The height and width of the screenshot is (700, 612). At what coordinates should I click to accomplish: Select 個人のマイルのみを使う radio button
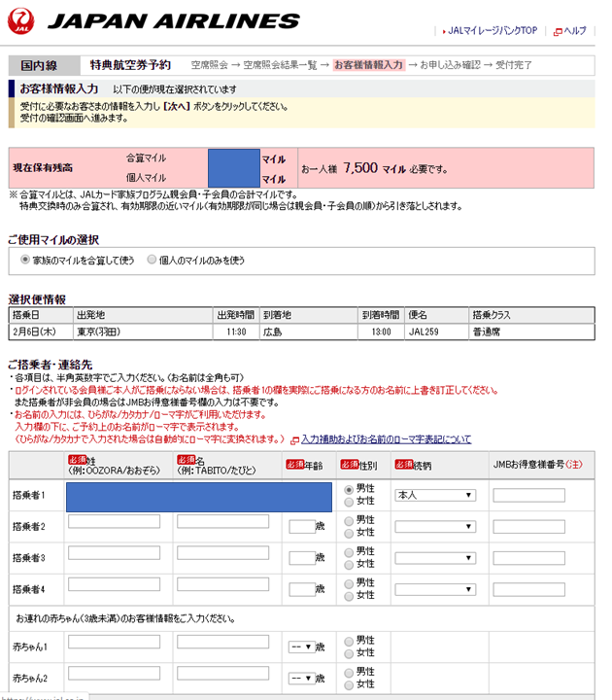pos(152,260)
